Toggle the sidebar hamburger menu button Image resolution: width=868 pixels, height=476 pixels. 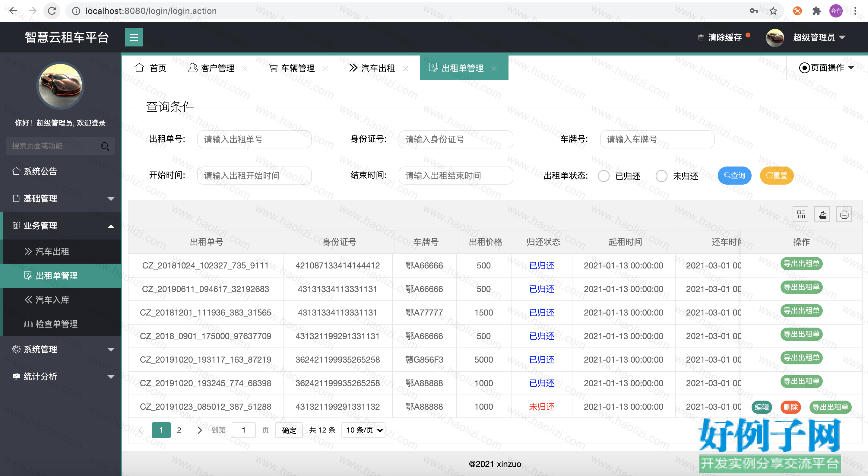(134, 37)
